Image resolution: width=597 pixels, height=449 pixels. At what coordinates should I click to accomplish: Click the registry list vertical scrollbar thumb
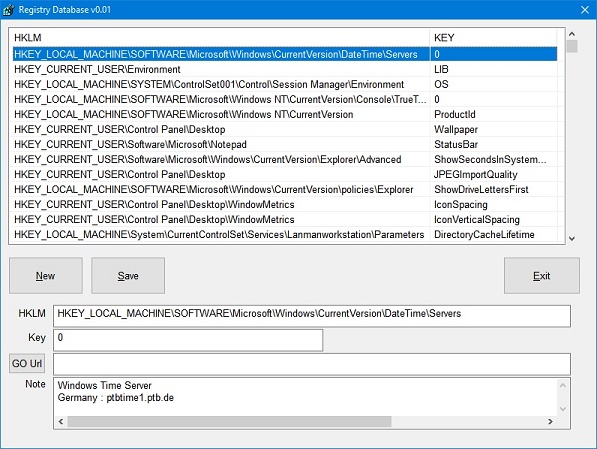(x=571, y=46)
